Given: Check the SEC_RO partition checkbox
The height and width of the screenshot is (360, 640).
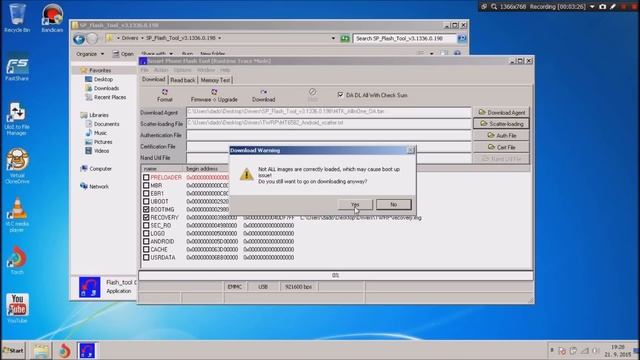Looking at the screenshot, I should point(146,225).
